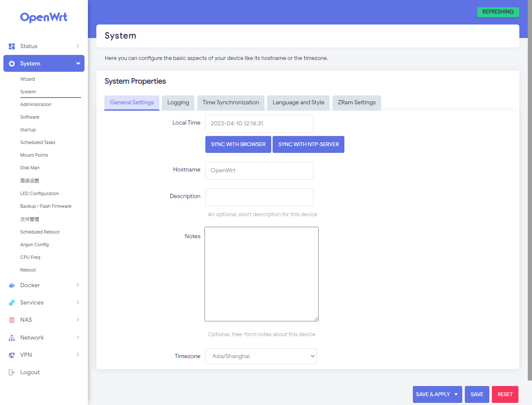The width and height of the screenshot is (532, 405).
Task: Click the Services gears icon
Action: pyautogui.click(x=12, y=302)
